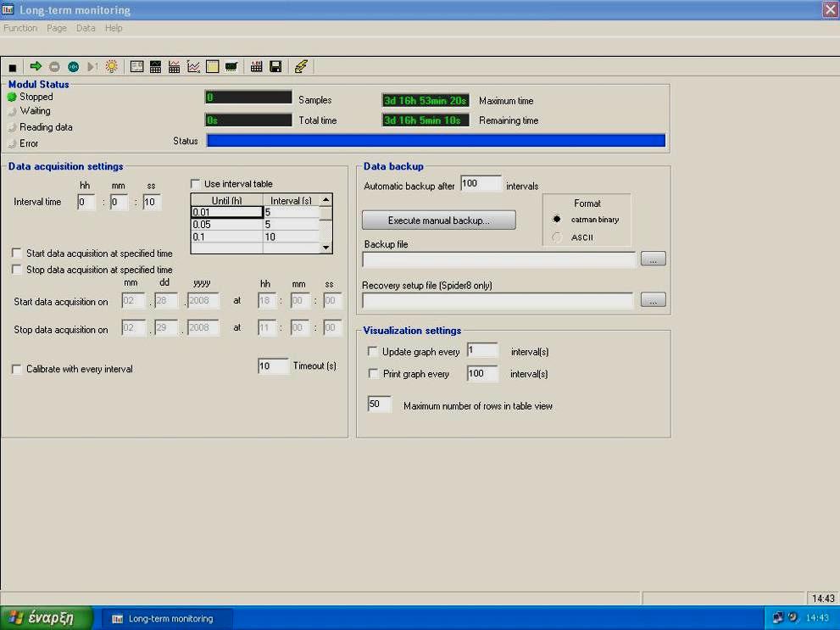Open the Function menu

pyautogui.click(x=20, y=28)
